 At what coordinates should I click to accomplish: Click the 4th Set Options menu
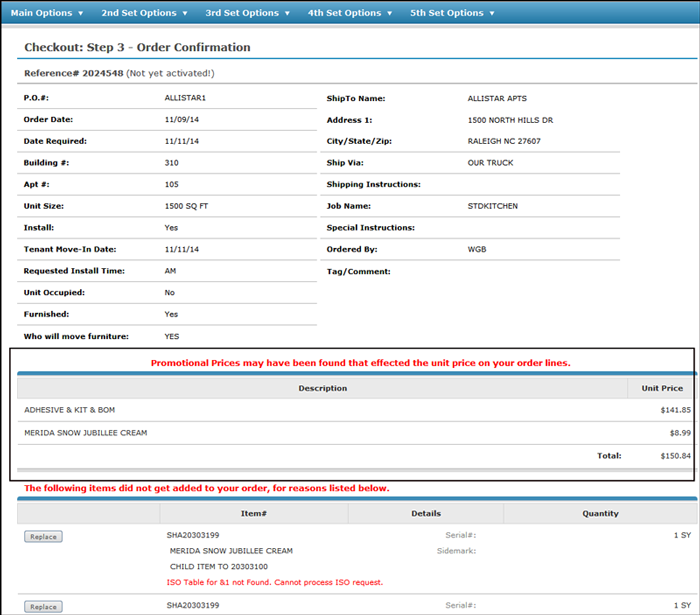[350, 13]
